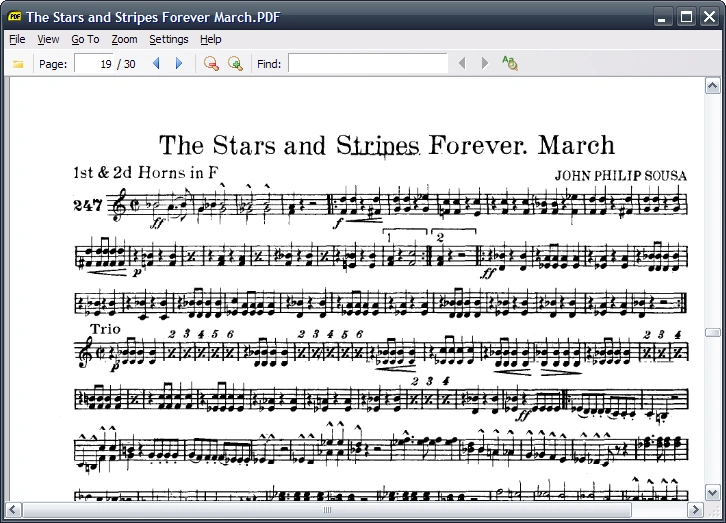726x523 pixels.
Task: Zoom in with the magnifier plus icon
Action: click(235, 63)
